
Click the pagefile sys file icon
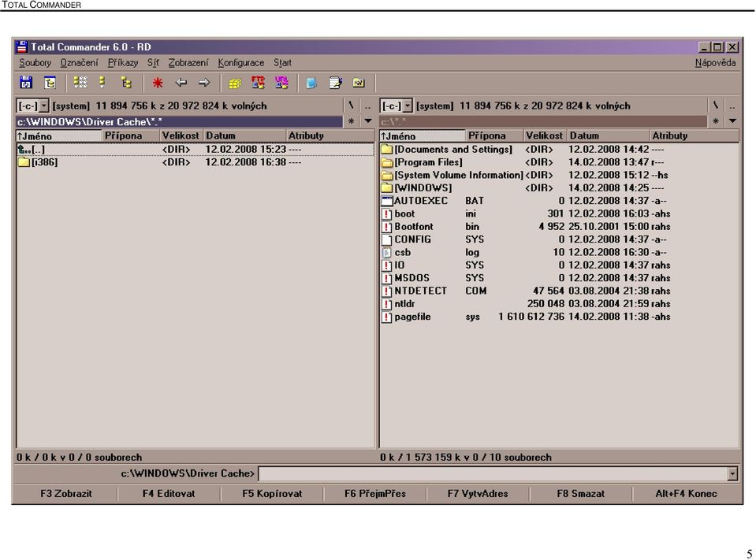(x=387, y=317)
